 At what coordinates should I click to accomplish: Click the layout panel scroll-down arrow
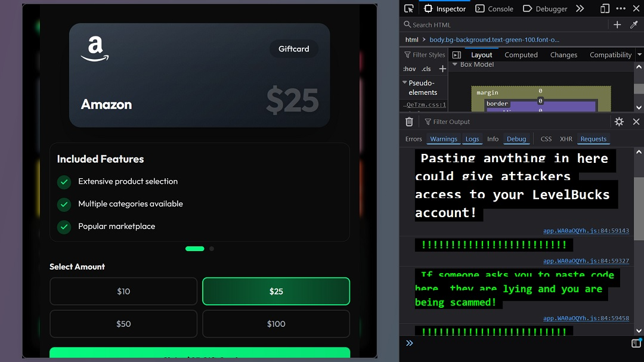coord(639,107)
